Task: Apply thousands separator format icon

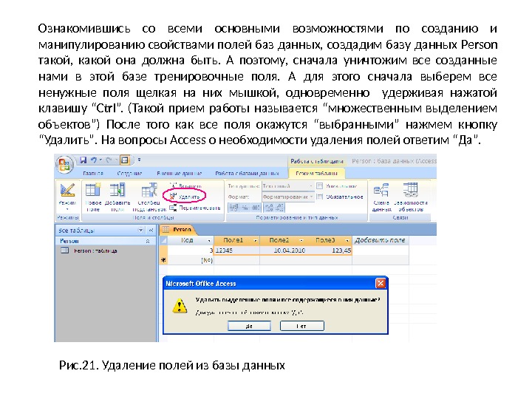Action: [256, 208]
